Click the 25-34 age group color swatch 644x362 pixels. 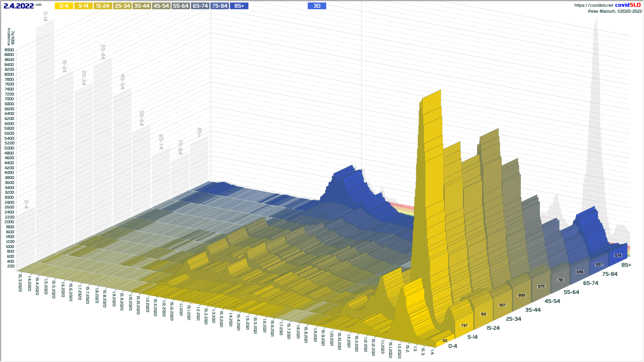[x=122, y=6]
